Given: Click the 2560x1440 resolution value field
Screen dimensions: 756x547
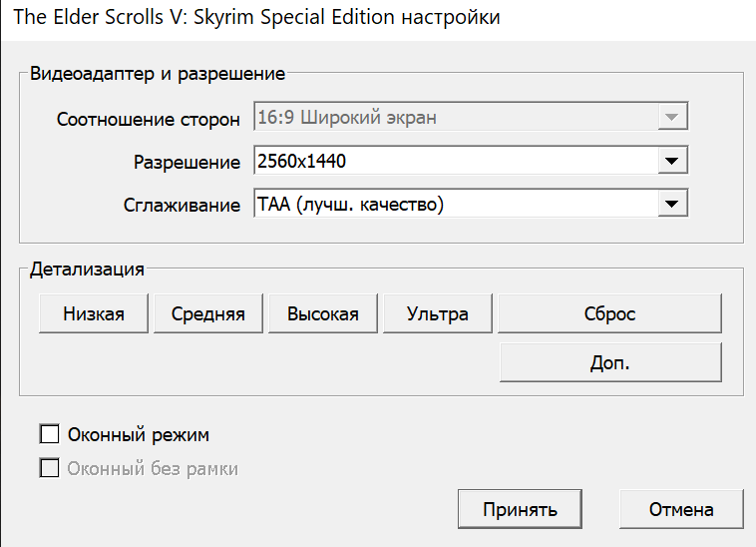Looking at the screenshot, I should (x=454, y=162).
